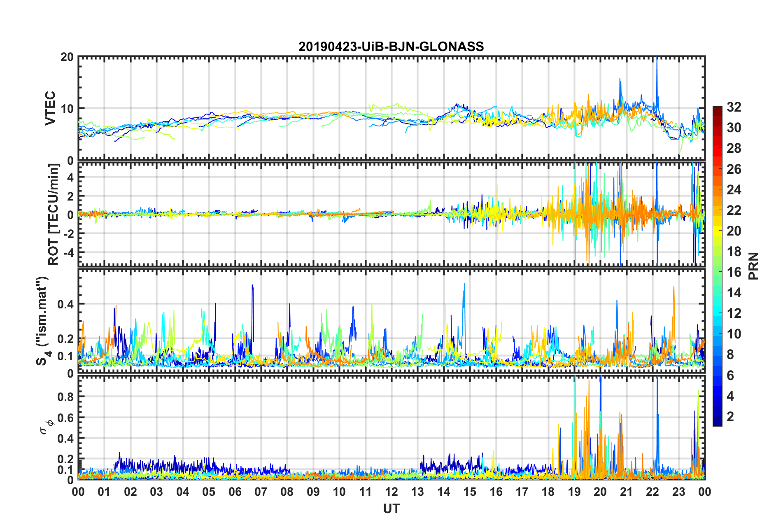The width and height of the screenshot is (783, 532).
Task: Click colorbar tick label 26
Action: tap(734, 169)
